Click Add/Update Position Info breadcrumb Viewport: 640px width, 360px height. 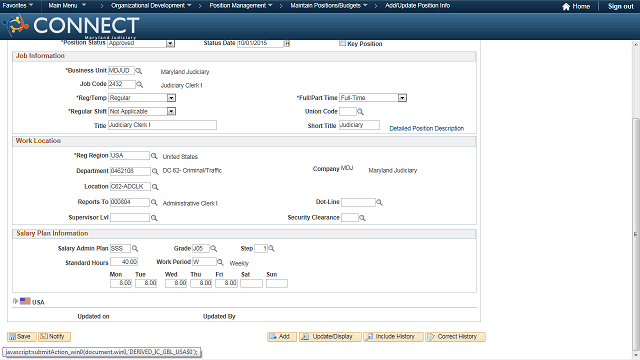[418, 6]
